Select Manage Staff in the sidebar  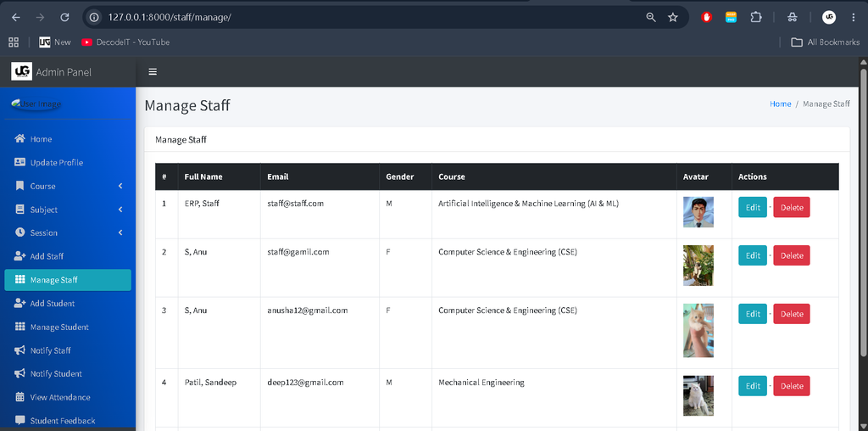pyautogui.click(x=68, y=280)
